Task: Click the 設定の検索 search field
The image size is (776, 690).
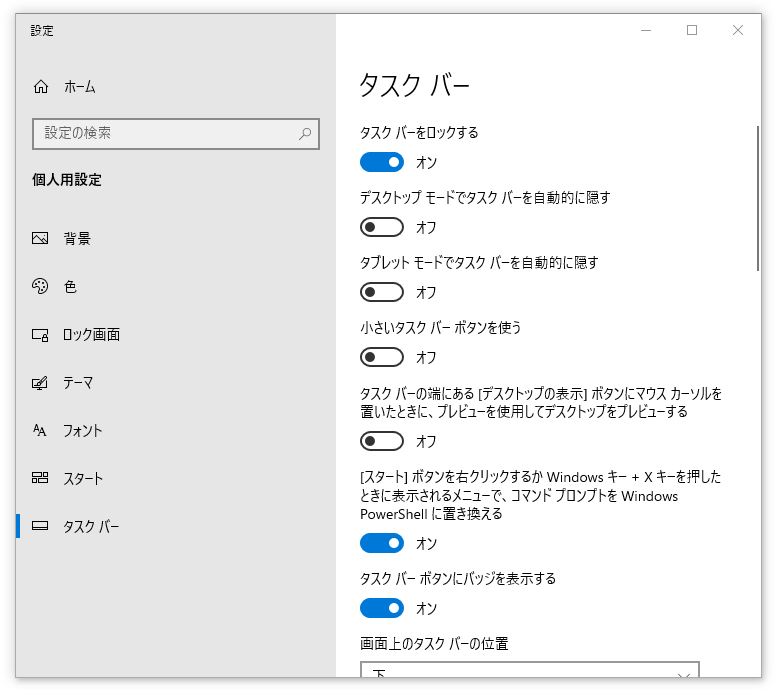Action: coord(176,134)
